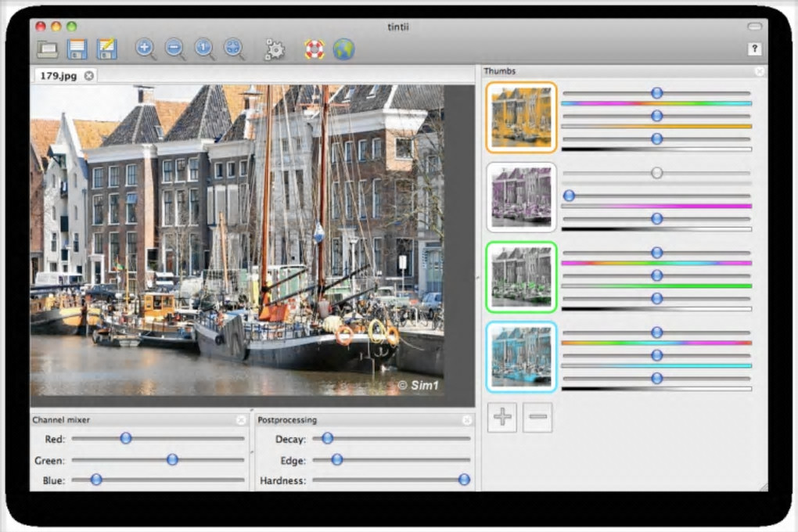The width and height of the screenshot is (798, 532).
Task: Click the Hardness slider handle
Action: [464, 480]
